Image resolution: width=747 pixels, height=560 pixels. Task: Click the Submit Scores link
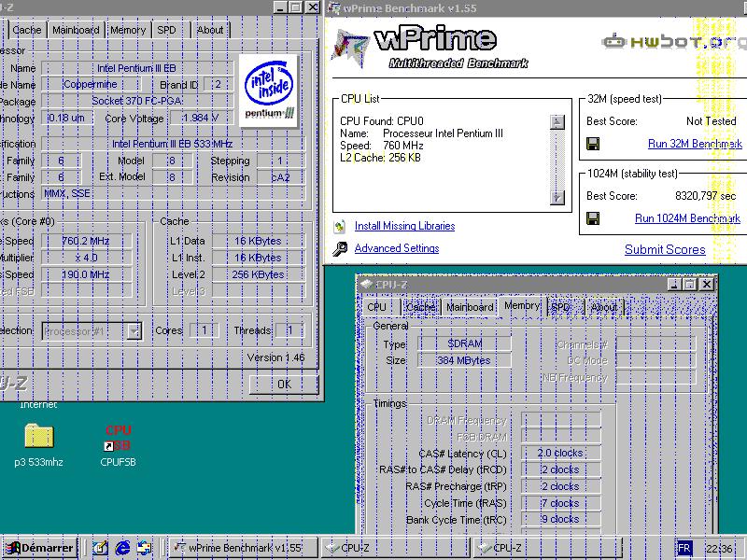[665, 249]
